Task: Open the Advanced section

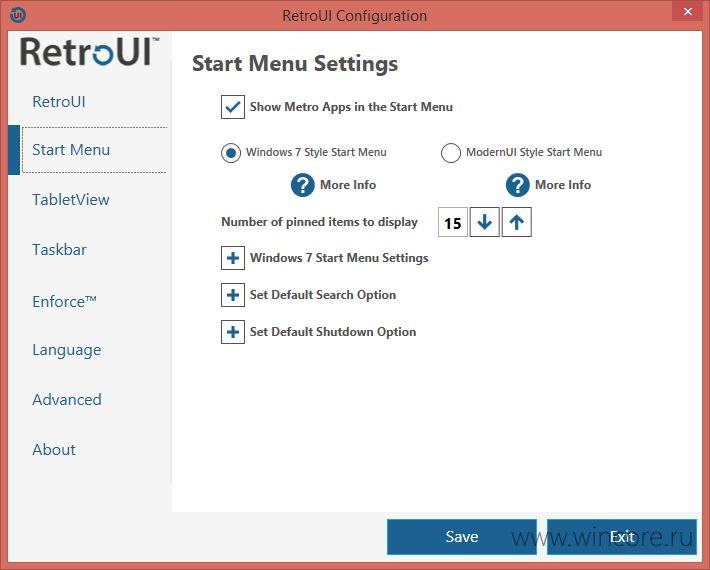Action: [x=67, y=400]
